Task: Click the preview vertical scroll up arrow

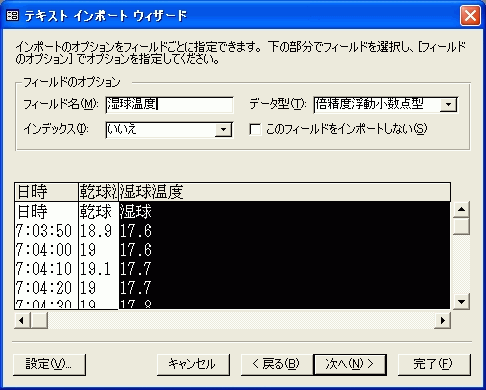Action: coord(461,209)
